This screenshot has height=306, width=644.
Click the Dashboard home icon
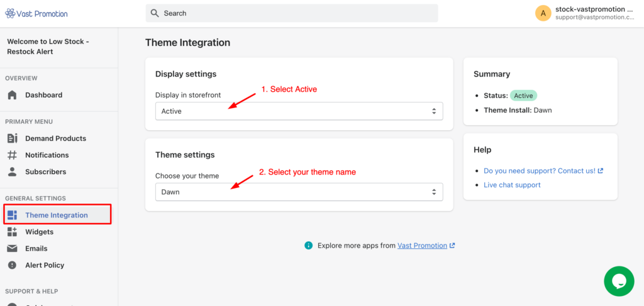13,95
